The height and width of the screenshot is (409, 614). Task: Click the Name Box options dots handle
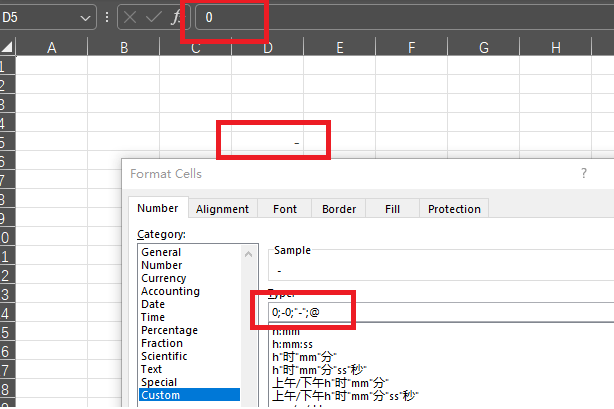107,17
